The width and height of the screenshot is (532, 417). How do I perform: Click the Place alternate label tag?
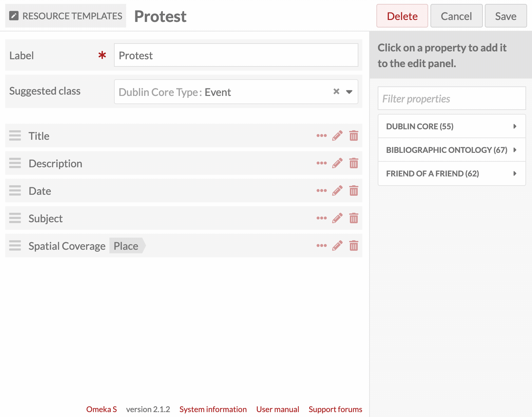127,246
